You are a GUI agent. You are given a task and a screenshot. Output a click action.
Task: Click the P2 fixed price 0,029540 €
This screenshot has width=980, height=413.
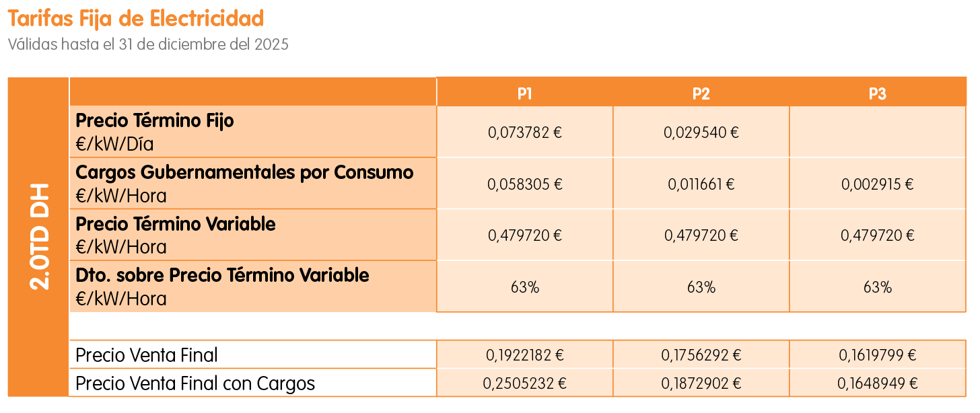701,133
